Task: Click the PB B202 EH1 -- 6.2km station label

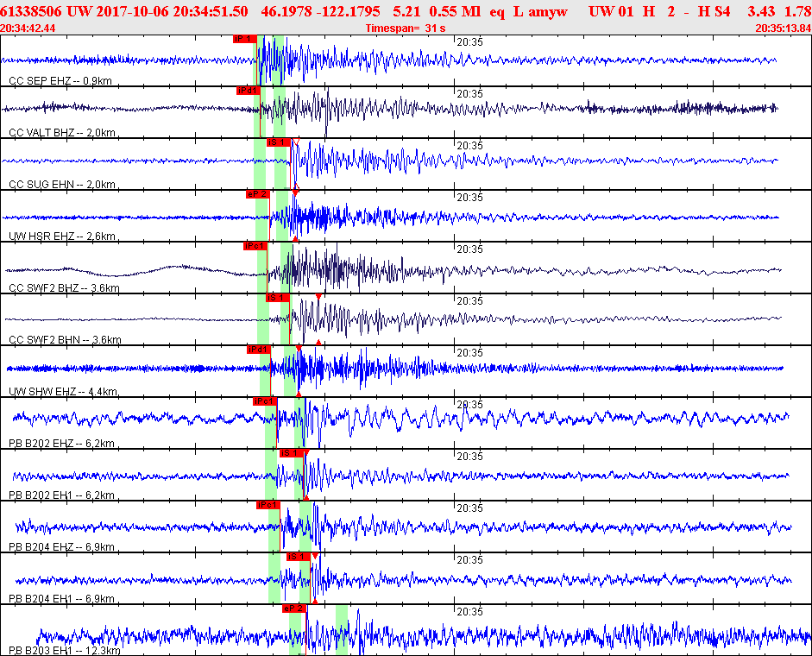Action: pos(61,495)
